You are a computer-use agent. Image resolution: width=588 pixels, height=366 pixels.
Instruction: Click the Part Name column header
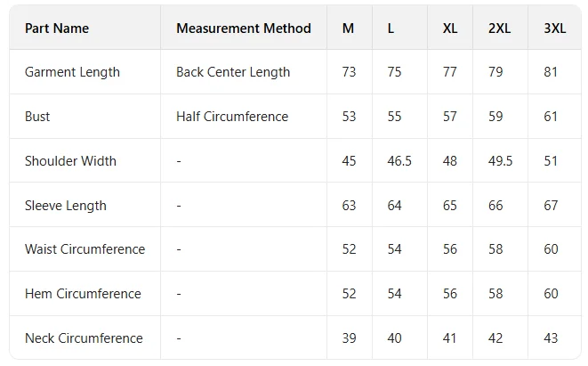[57, 28]
